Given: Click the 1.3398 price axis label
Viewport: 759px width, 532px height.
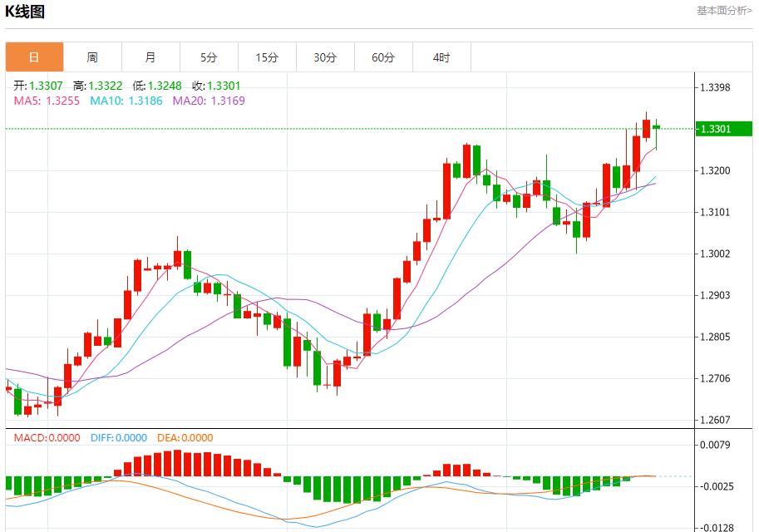Looking at the screenshot, I should tap(715, 88).
